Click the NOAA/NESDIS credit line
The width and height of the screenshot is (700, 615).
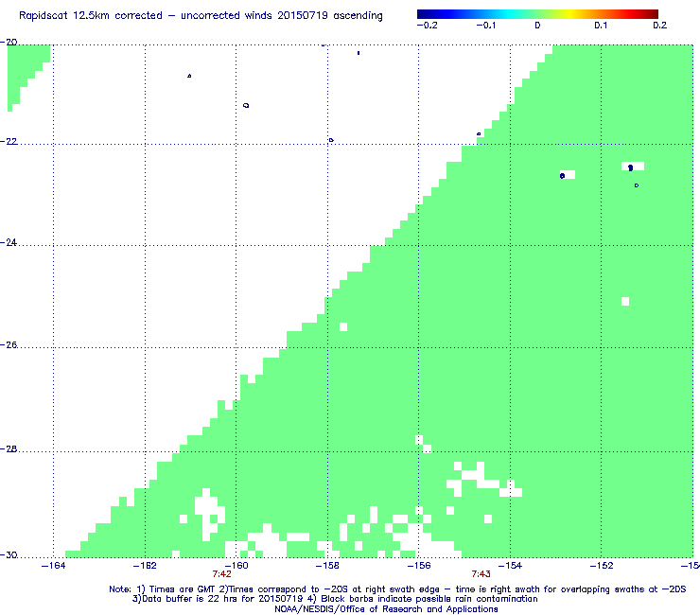pos(386,609)
